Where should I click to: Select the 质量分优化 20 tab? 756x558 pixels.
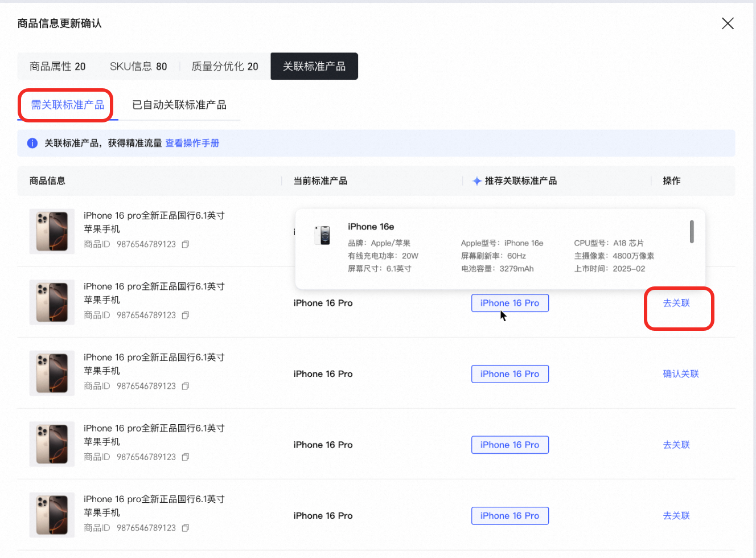225,67
